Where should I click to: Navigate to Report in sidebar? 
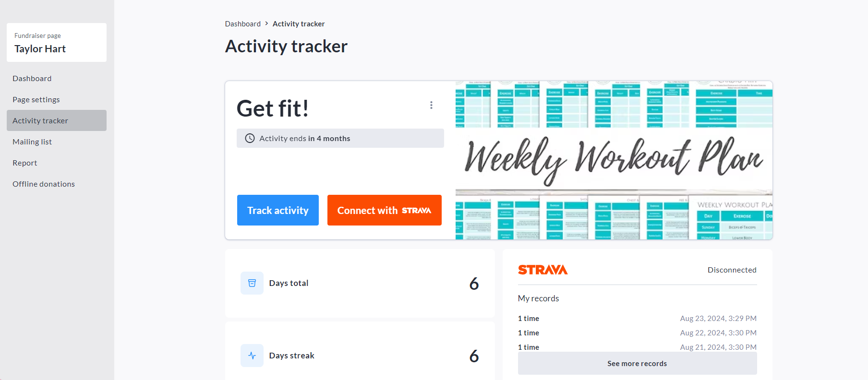(25, 163)
